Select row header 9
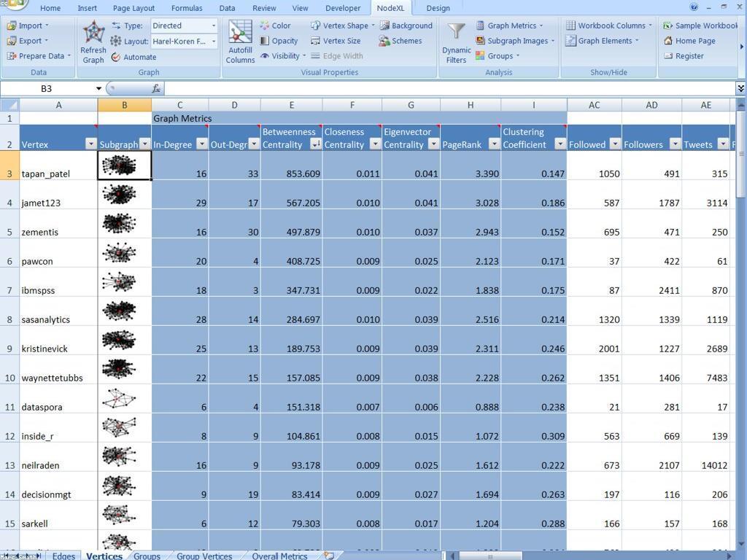 pos(9,341)
